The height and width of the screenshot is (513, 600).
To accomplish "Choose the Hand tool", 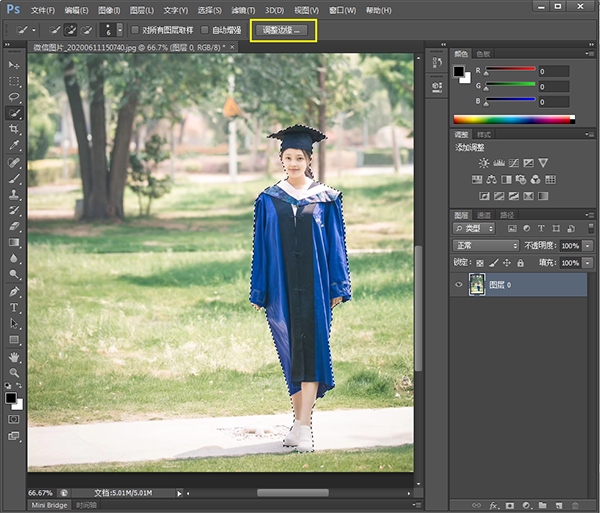I will point(15,356).
